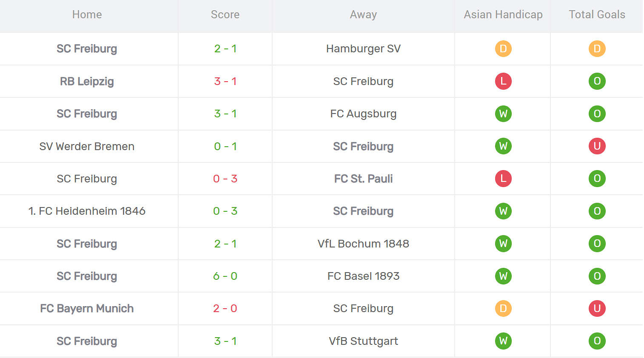
Task: Click the Home column header
Action: click(x=87, y=14)
